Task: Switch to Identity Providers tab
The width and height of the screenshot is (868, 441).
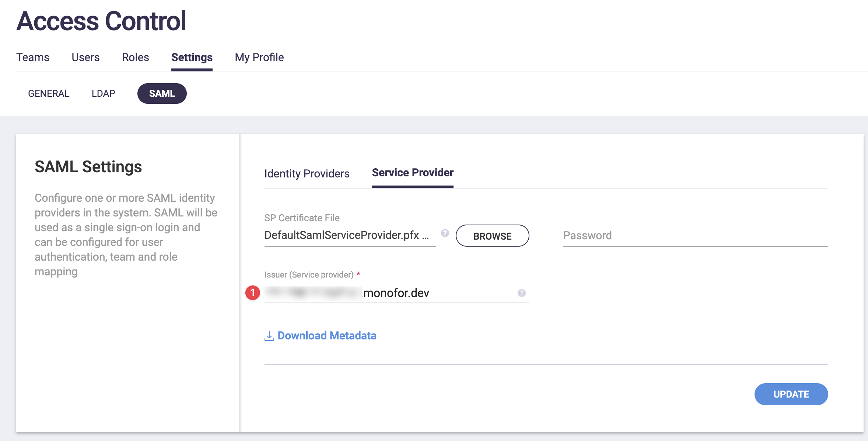Action: (x=307, y=173)
